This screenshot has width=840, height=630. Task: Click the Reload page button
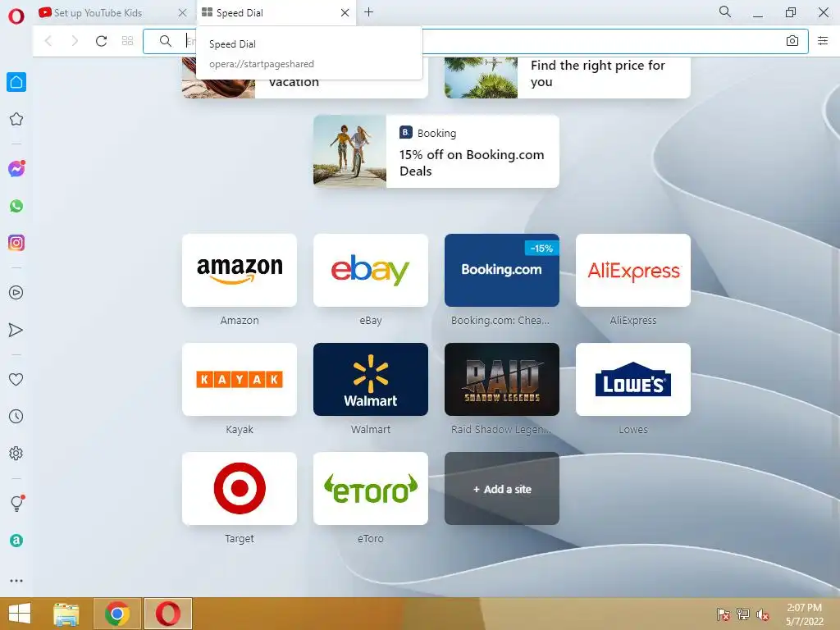tap(101, 41)
